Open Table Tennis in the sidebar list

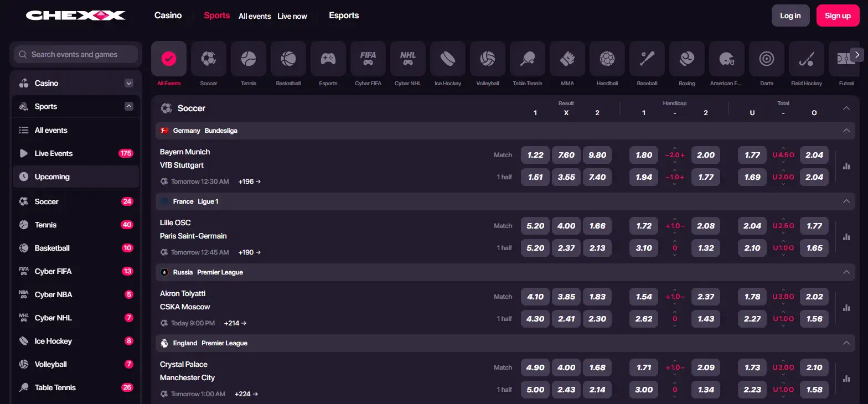point(76,387)
